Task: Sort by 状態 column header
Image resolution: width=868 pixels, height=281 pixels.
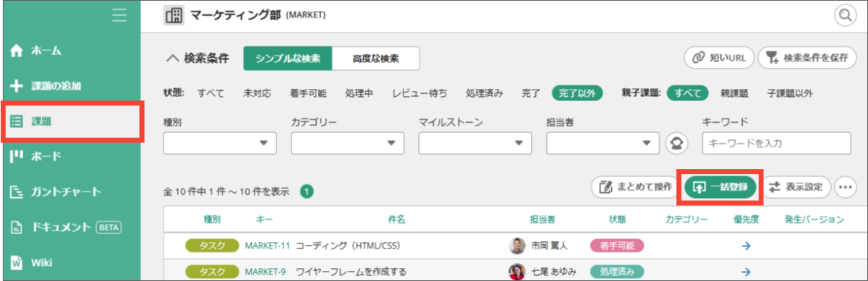Action: pos(617,219)
